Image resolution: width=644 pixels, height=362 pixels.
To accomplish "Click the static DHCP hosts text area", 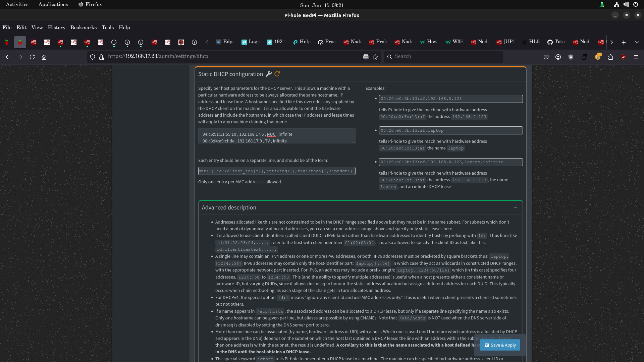I will click(x=277, y=136).
